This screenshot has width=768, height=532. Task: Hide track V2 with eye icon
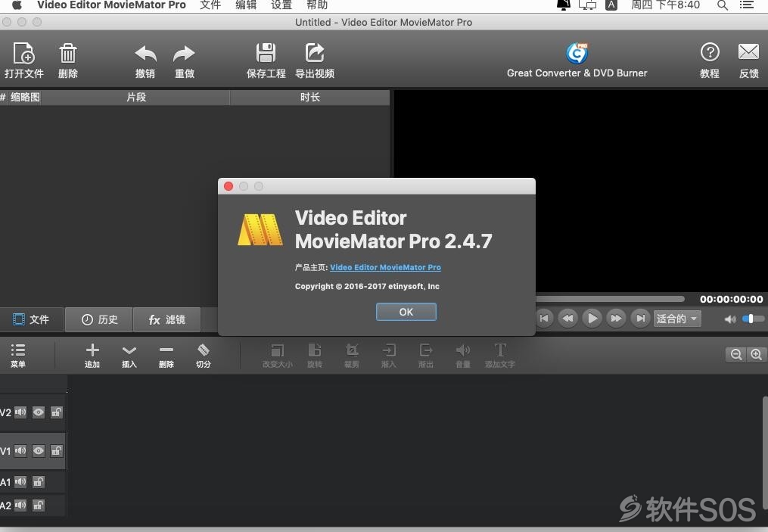[x=38, y=412]
